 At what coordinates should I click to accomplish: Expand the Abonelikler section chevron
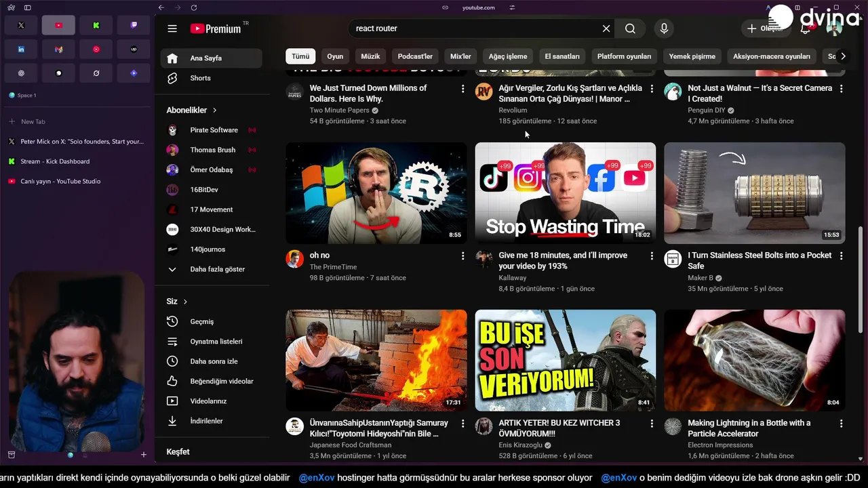pos(215,110)
